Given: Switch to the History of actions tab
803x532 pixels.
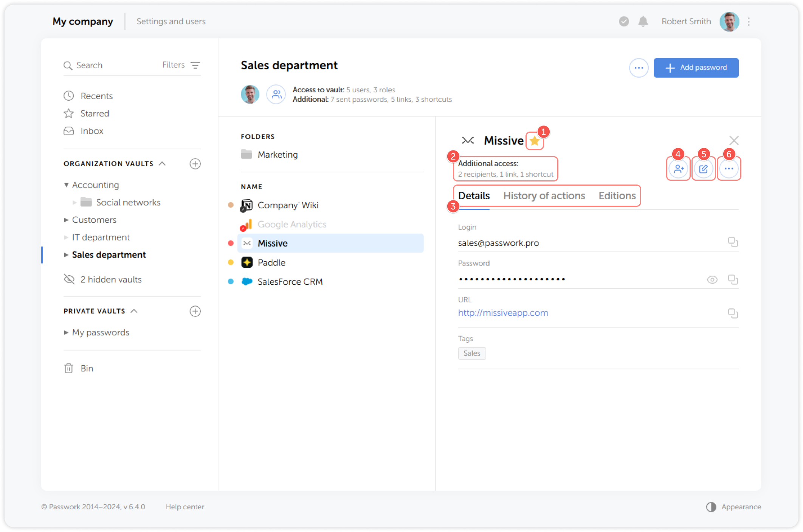Looking at the screenshot, I should tap(544, 195).
